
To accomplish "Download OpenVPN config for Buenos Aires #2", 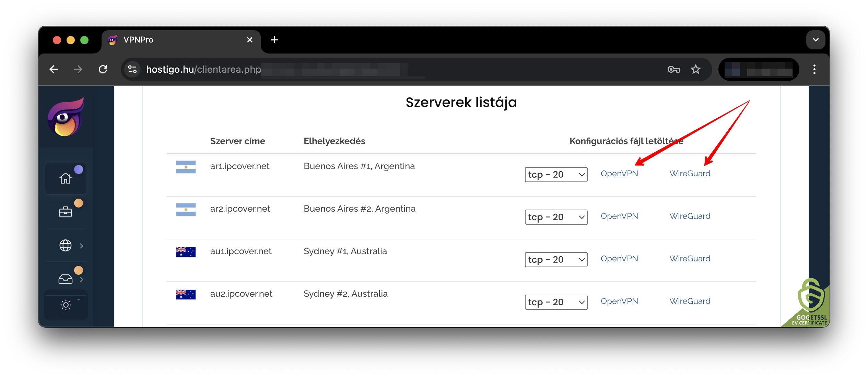I will [x=619, y=216].
